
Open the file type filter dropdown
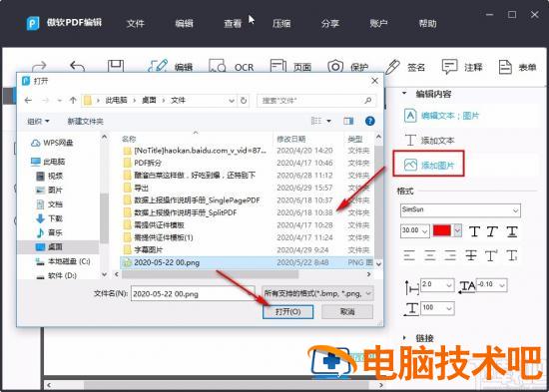click(x=317, y=293)
